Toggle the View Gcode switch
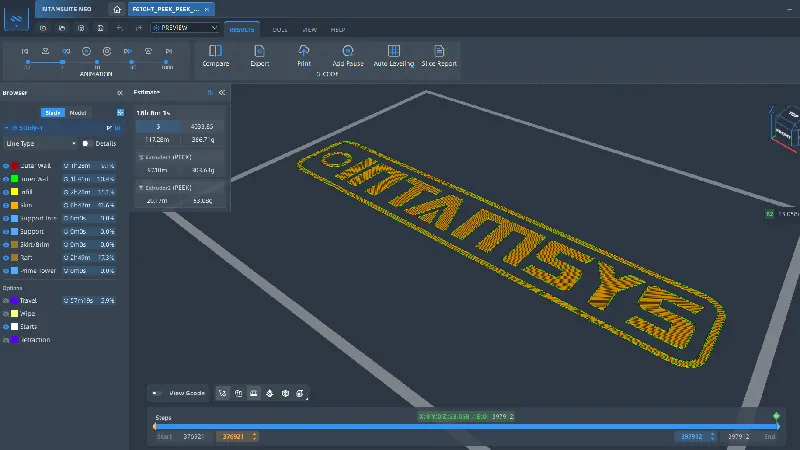The width and height of the screenshot is (800, 450). tap(157, 393)
